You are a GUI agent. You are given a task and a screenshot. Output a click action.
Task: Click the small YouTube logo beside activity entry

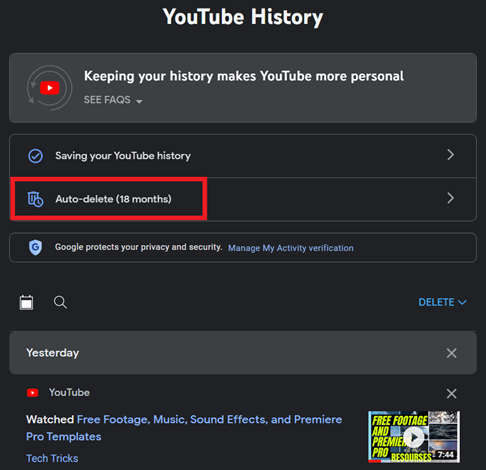(x=33, y=393)
